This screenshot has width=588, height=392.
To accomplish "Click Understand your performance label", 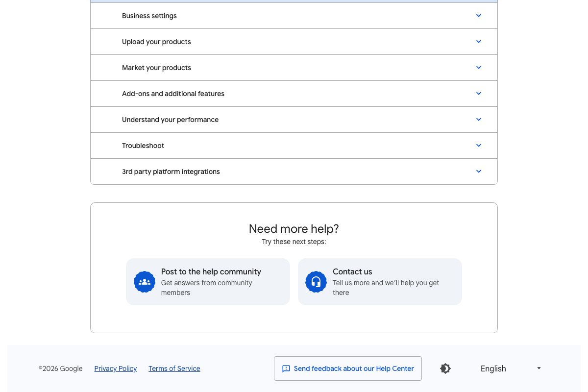I will click(170, 120).
